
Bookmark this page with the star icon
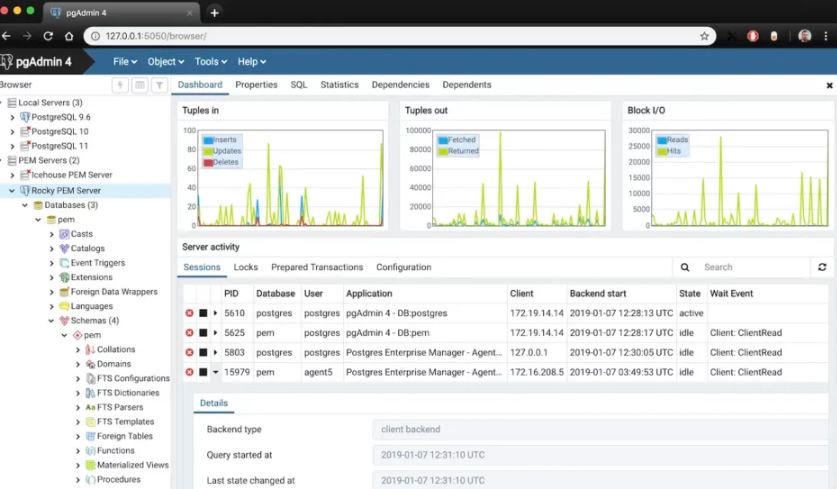(x=704, y=36)
